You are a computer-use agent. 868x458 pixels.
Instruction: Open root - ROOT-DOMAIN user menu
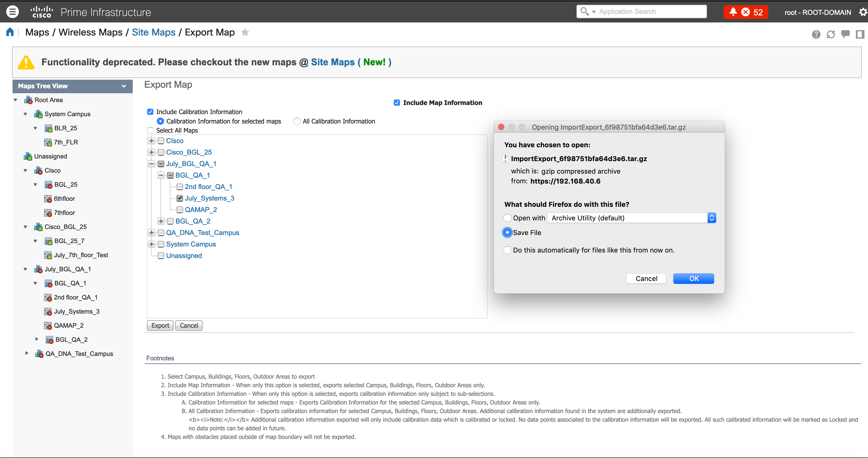tap(818, 13)
